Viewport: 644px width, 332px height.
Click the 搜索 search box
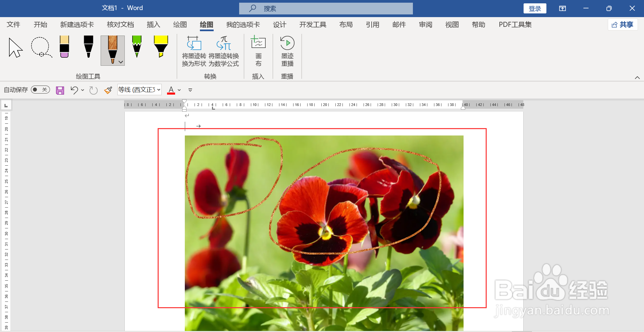tap(326, 8)
